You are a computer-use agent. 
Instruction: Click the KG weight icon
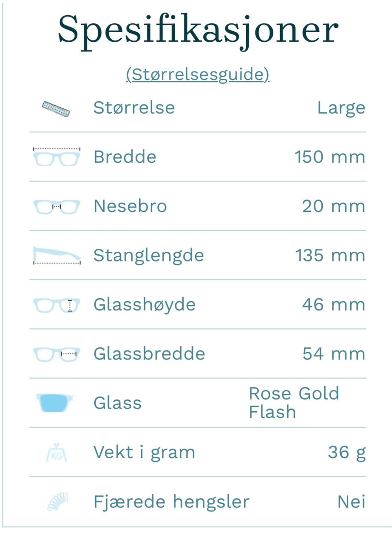point(56,453)
